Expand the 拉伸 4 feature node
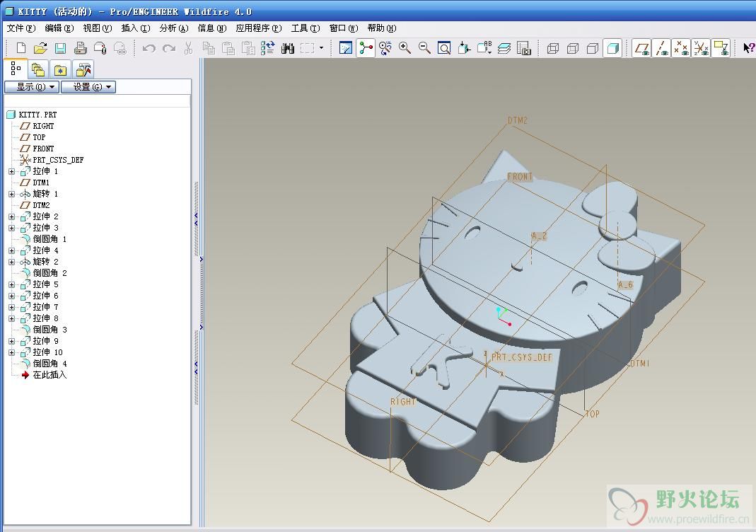 (11, 251)
